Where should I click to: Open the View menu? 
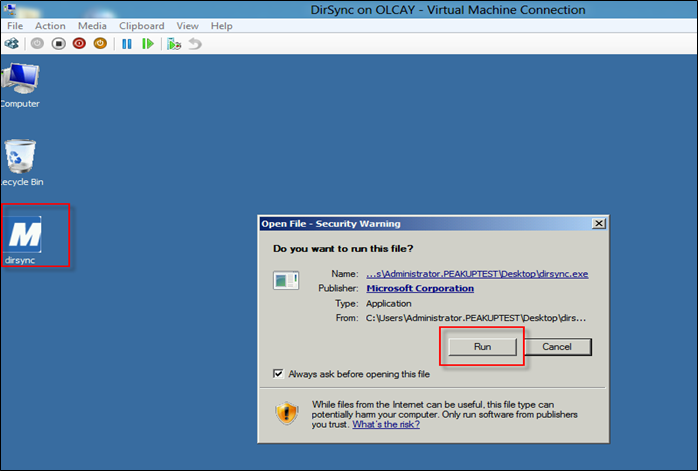click(x=187, y=26)
